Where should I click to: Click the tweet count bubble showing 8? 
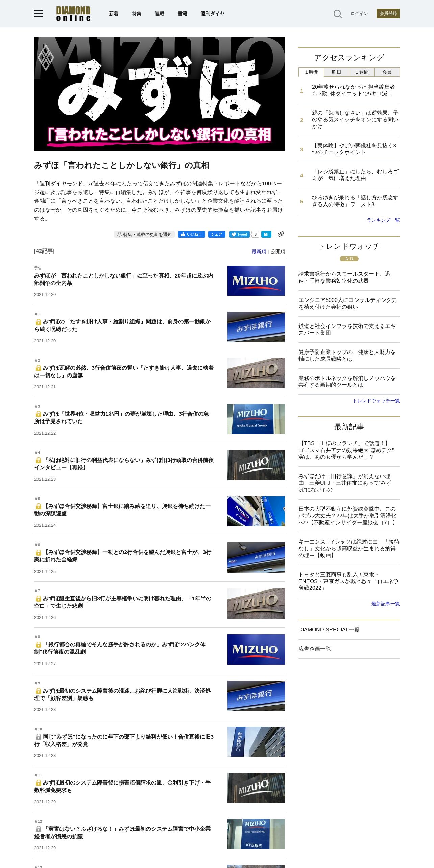coord(256,234)
